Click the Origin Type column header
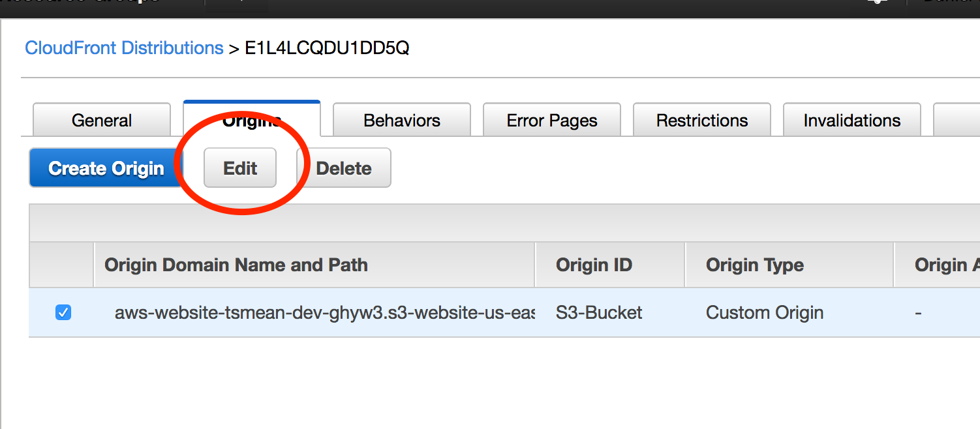 pyautogui.click(x=755, y=265)
